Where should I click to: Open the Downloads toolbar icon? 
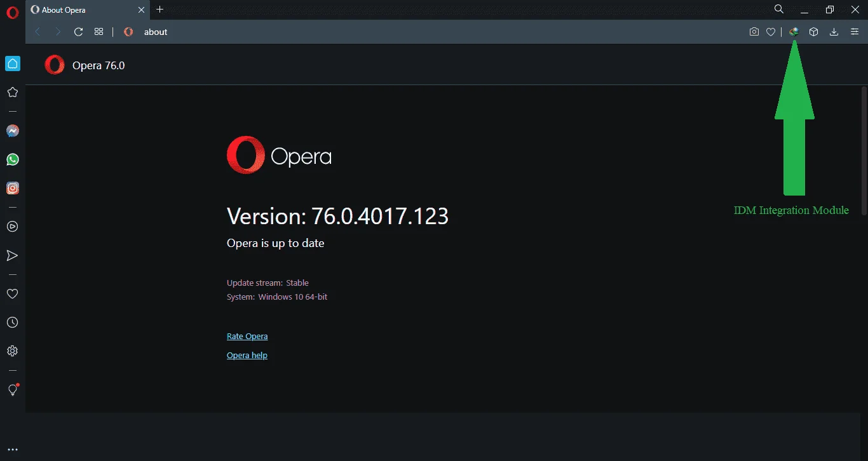tap(834, 32)
